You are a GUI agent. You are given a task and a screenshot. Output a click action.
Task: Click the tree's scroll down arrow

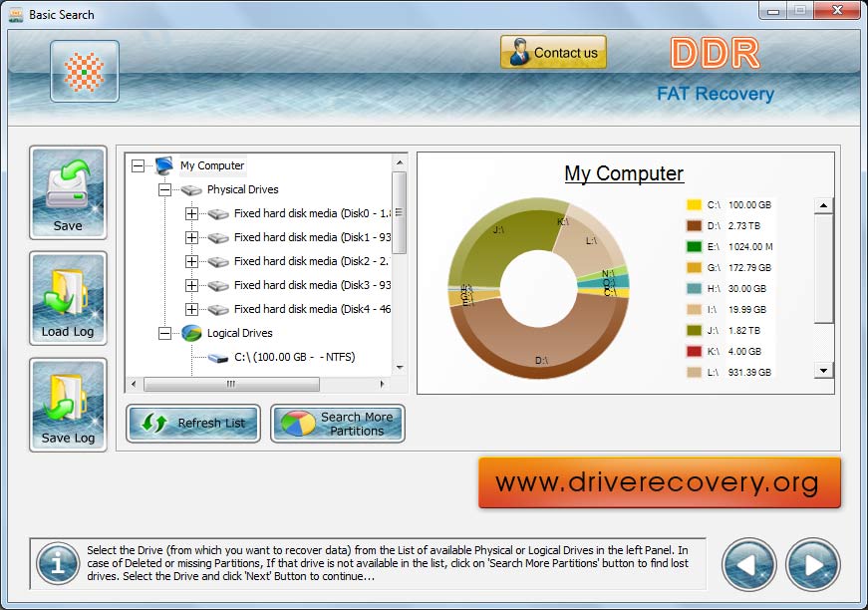coord(400,367)
